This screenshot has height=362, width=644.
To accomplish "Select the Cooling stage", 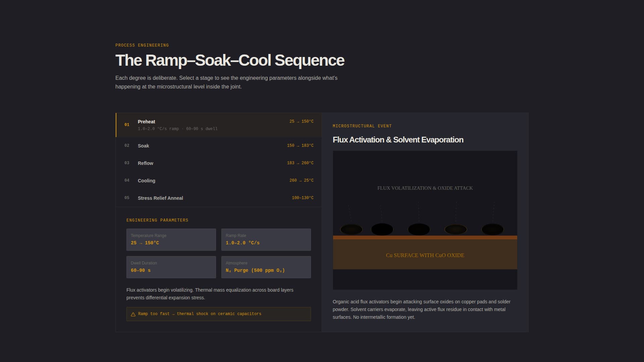I will click(x=218, y=181).
